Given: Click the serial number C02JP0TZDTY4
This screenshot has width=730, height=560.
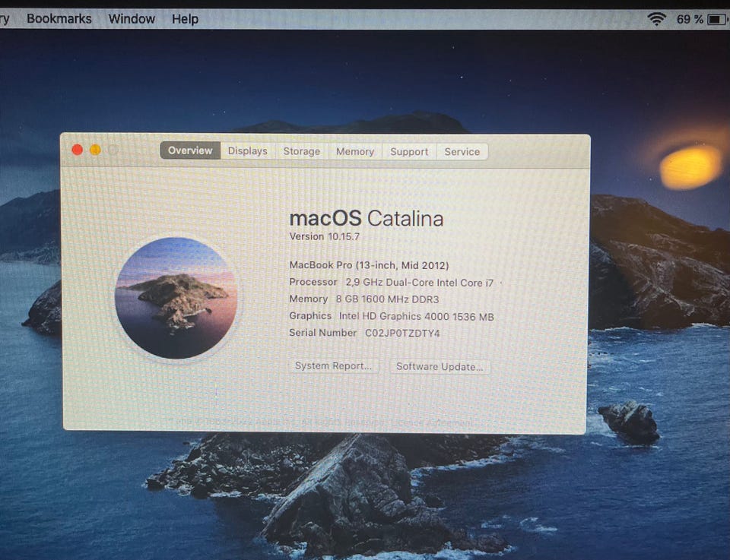Looking at the screenshot, I should tap(402, 333).
